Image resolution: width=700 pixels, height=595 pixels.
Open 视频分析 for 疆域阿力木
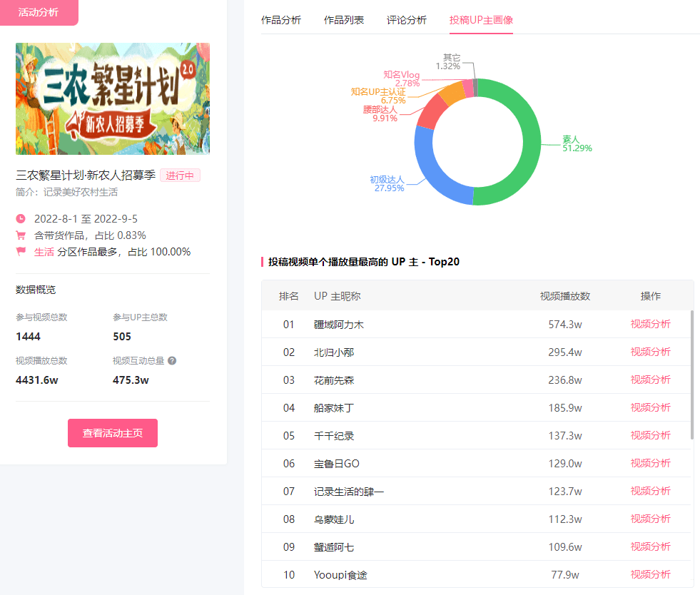650,324
